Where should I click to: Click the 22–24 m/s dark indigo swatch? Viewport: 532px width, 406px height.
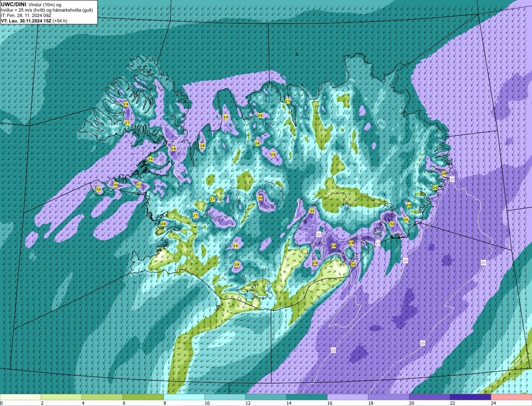pyautogui.click(x=470, y=397)
